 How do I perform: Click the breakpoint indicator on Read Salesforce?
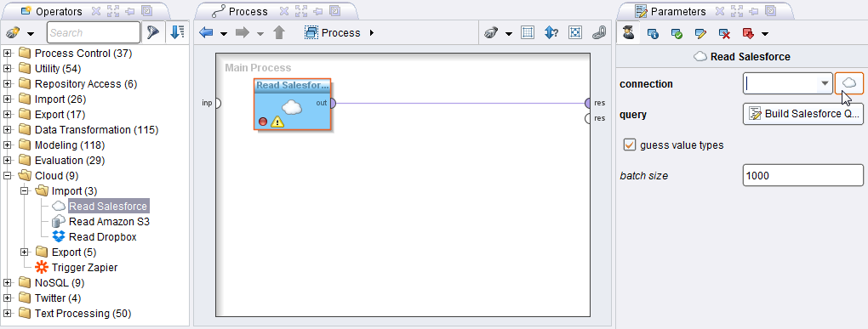[x=263, y=121]
